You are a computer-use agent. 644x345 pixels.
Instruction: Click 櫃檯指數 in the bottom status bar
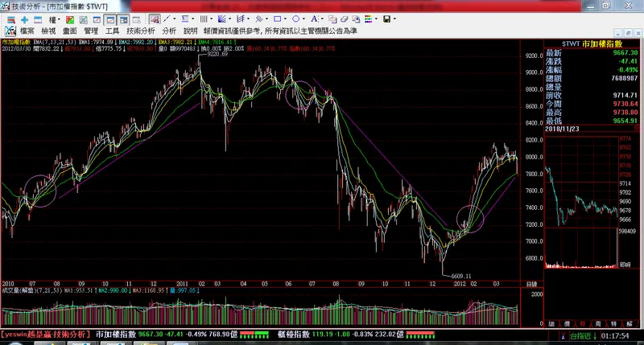[x=293, y=335]
